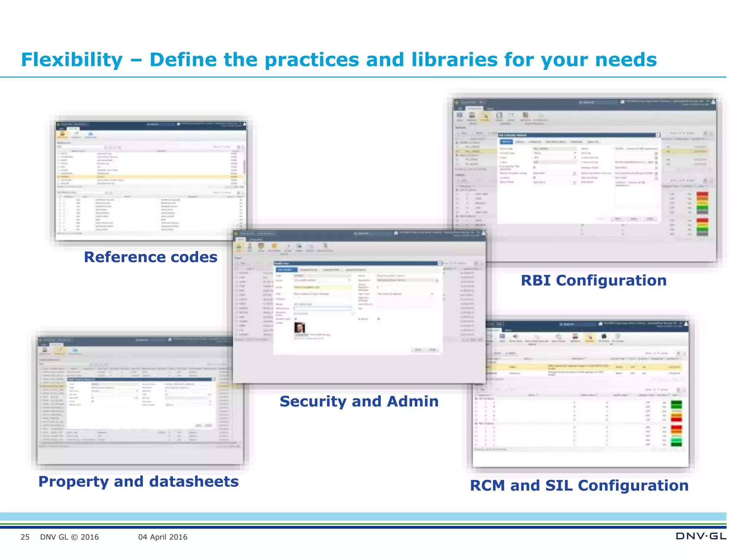
Task: Switch to second tab in RBI criticality dialog
Action: [x=520, y=142]
